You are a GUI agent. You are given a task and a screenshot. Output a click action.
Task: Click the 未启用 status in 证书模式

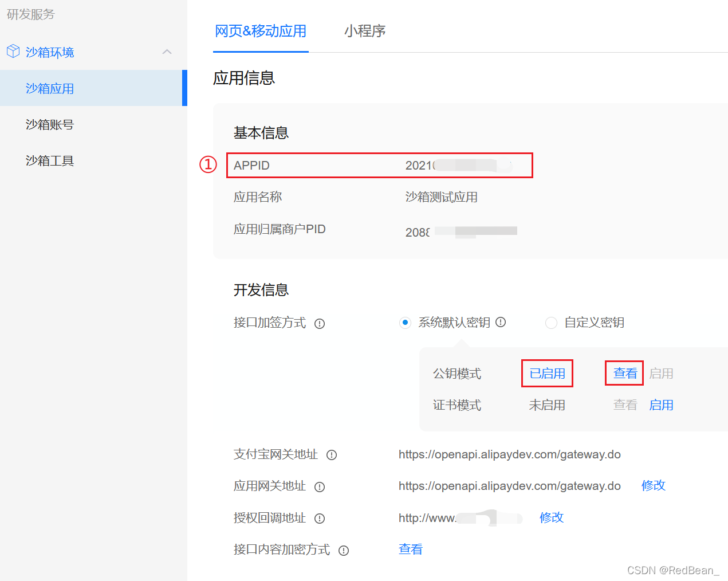point(547,405)
